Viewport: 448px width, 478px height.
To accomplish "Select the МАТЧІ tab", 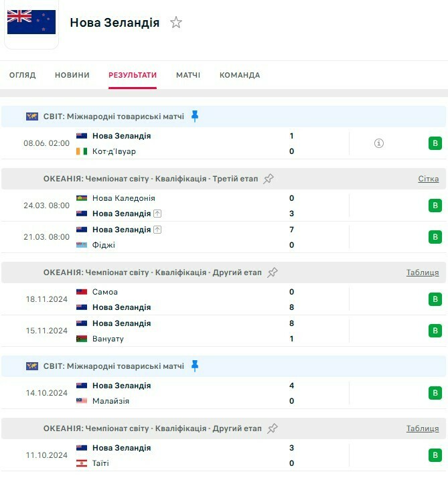I will point(188,75).
